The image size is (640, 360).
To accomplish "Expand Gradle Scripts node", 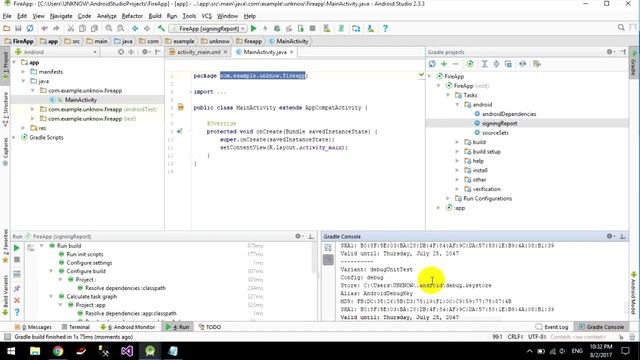I will (x=15, y=138).
